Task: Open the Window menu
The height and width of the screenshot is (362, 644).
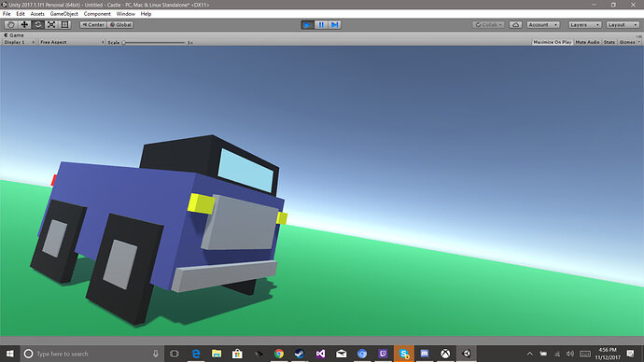Action: [x=126, y=14]
